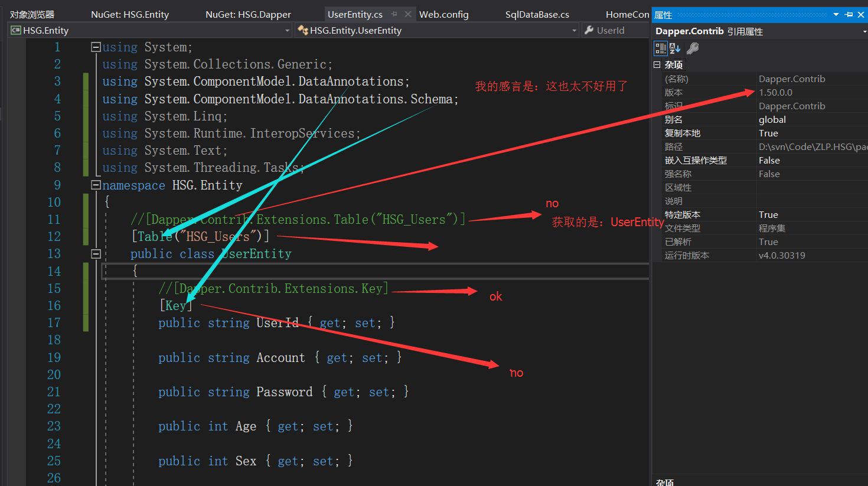Collapse the namespace HSG.Entity block

pyautogui.click(x=96, y=185)
